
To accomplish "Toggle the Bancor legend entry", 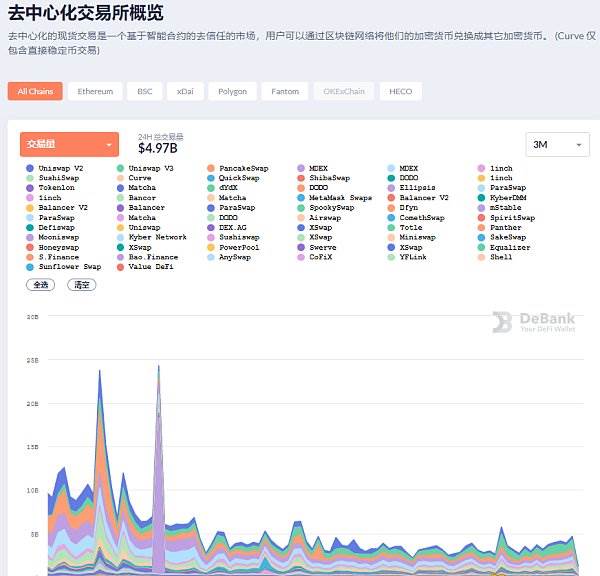I will [x=136, y=198].
